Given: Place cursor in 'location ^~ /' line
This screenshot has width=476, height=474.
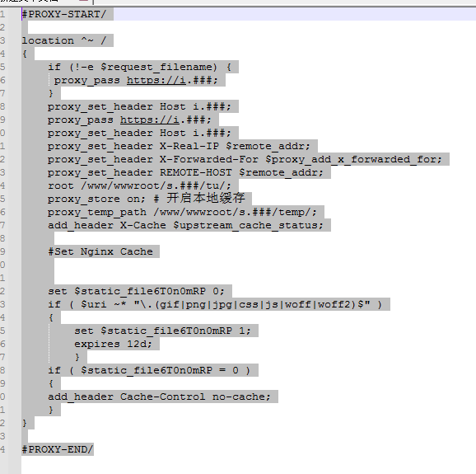Looking at the screenshot, I should pos(64,40).
